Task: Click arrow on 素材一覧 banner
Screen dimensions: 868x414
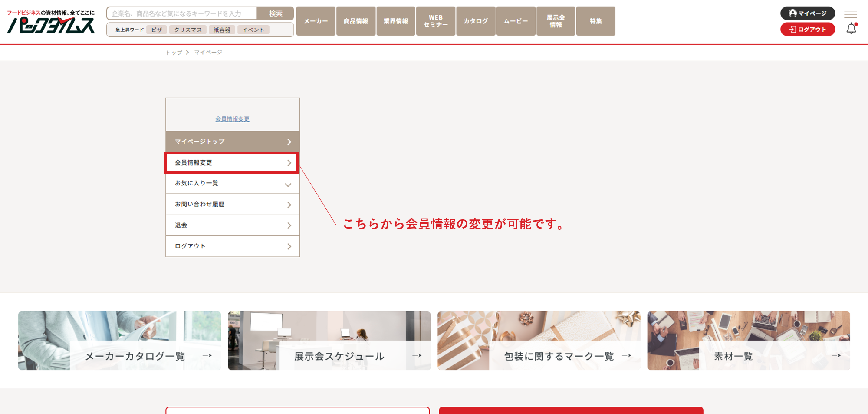Action: [x=836, y=356]
